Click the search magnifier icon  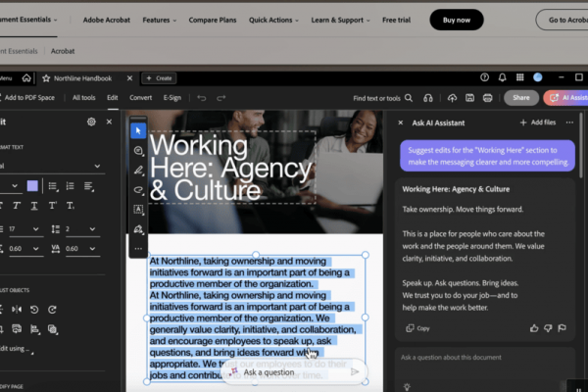pyautogui.click(x=409, y=98)
